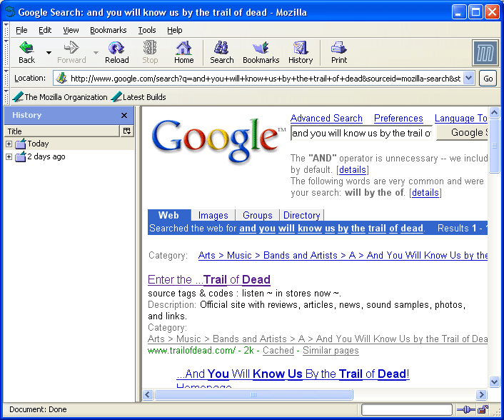This screenshot has width=504, height=420.
Task: Open the Advanced Search link
Action: point(326,118)
